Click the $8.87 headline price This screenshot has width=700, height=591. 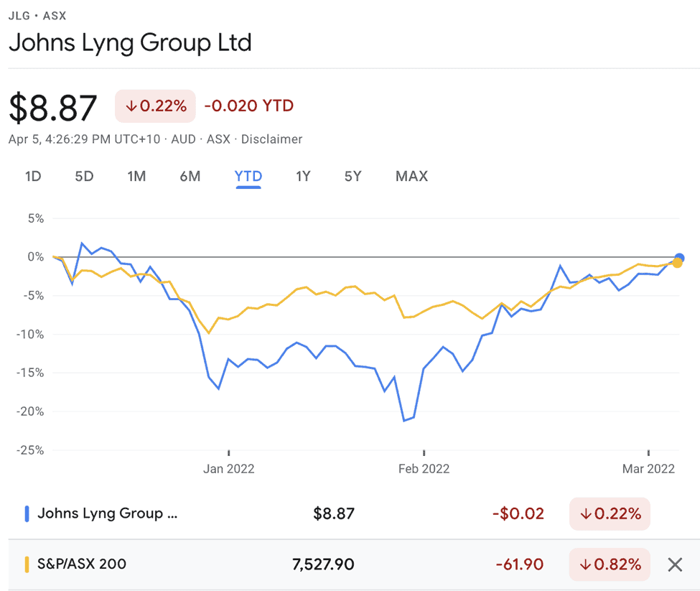[x=52, y=108]
